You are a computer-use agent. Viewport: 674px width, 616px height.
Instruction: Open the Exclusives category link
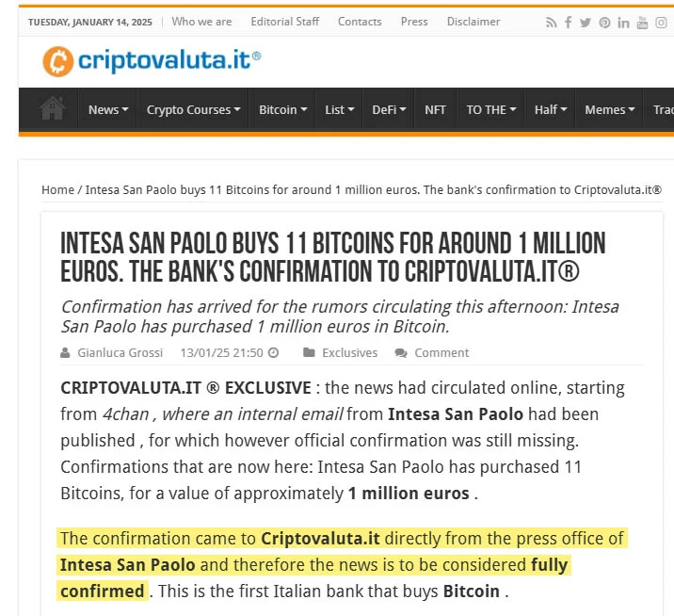349,352
